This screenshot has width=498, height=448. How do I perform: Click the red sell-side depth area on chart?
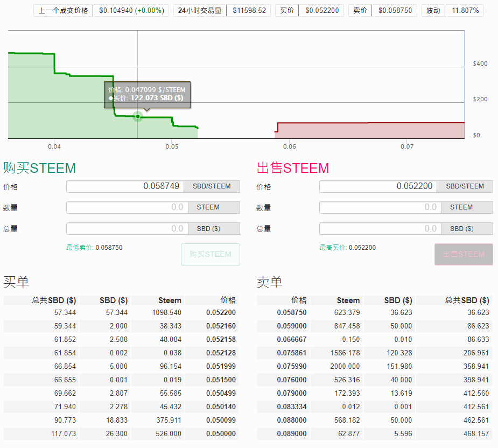click(x=370, y=131)
